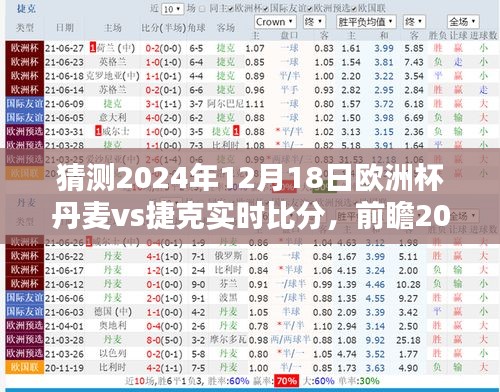Click the 捷克 team title link
500x392 pixels.
pyautogui.click(x=26, y=9)
